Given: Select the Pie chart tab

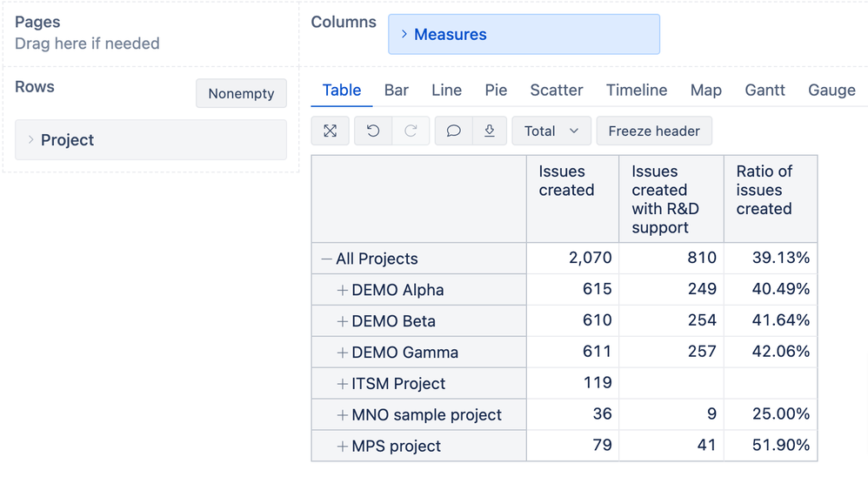Looking at the screenshot, I should (496, 90).
